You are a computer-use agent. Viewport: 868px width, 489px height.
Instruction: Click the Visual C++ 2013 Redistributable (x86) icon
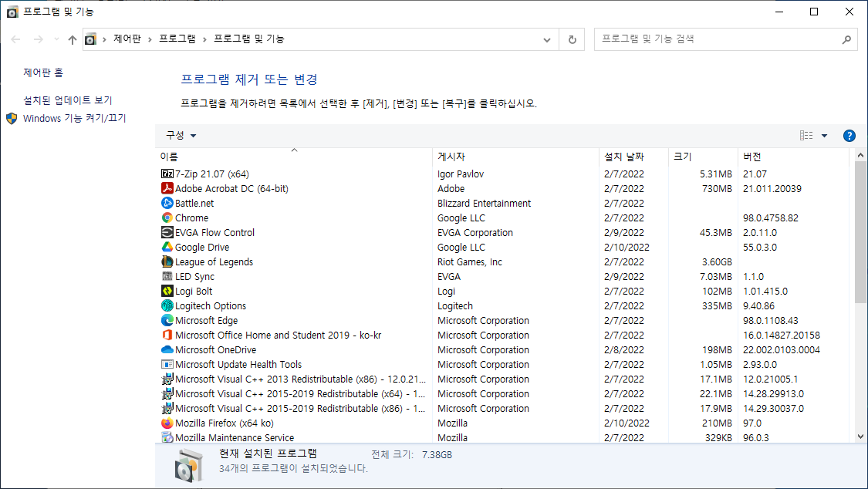[x=167, y=379]
